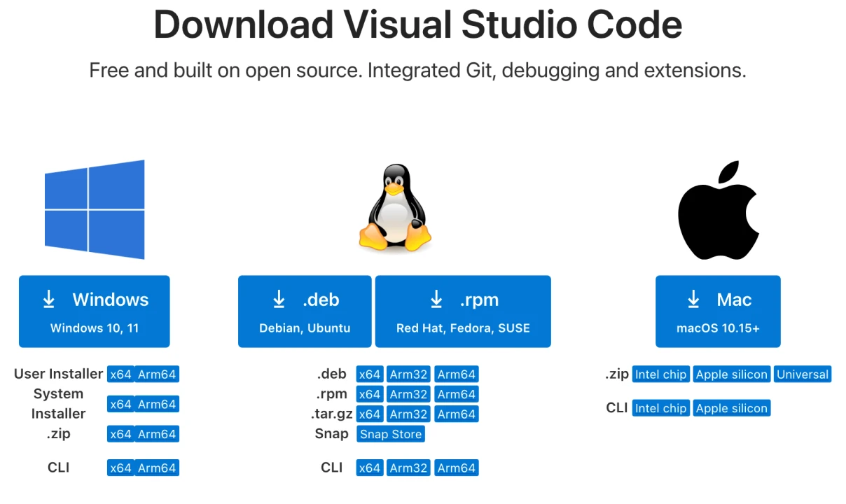Click the Windows logo icon
The width and height of the screenshot is (846, 504).
(95, 210)
